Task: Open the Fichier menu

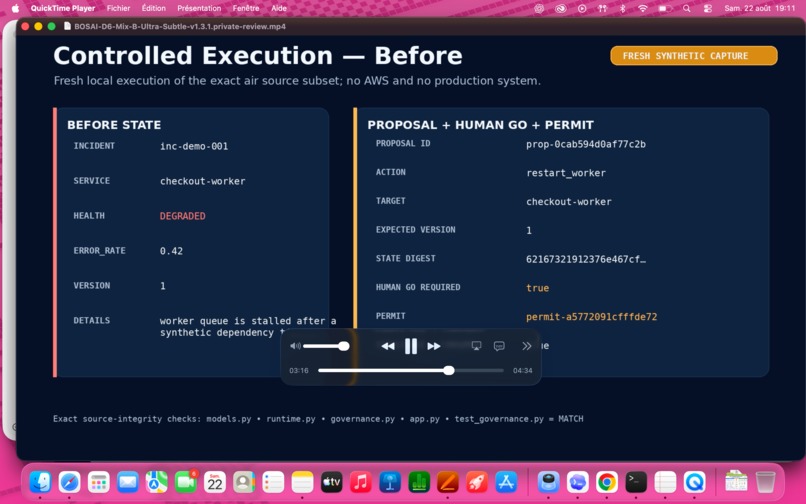Action: click(118, 8)
